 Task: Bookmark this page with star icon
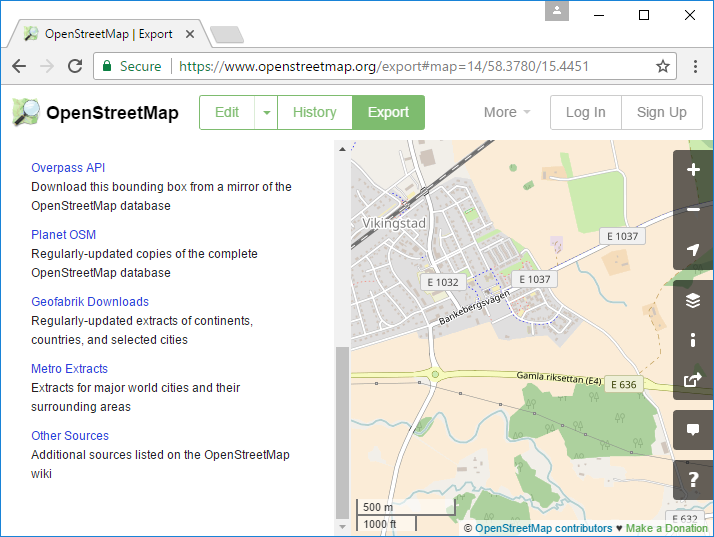(x=663, y=66)
